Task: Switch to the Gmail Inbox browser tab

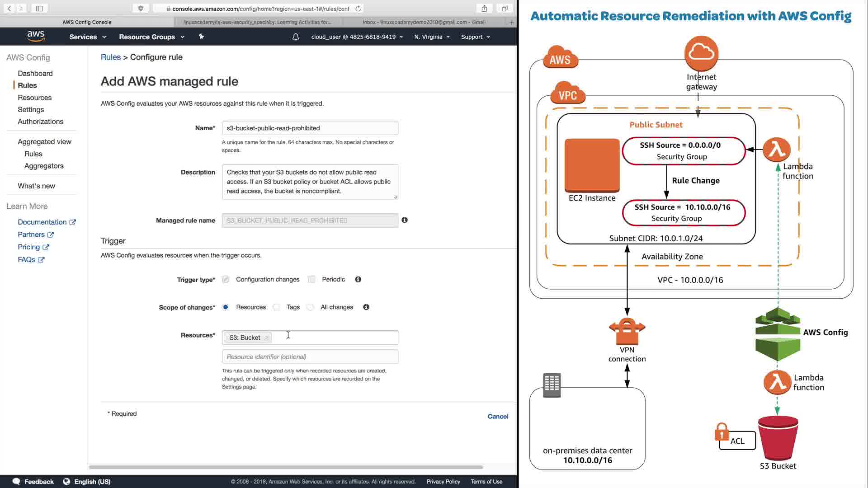Action: (x=424, y=22)
